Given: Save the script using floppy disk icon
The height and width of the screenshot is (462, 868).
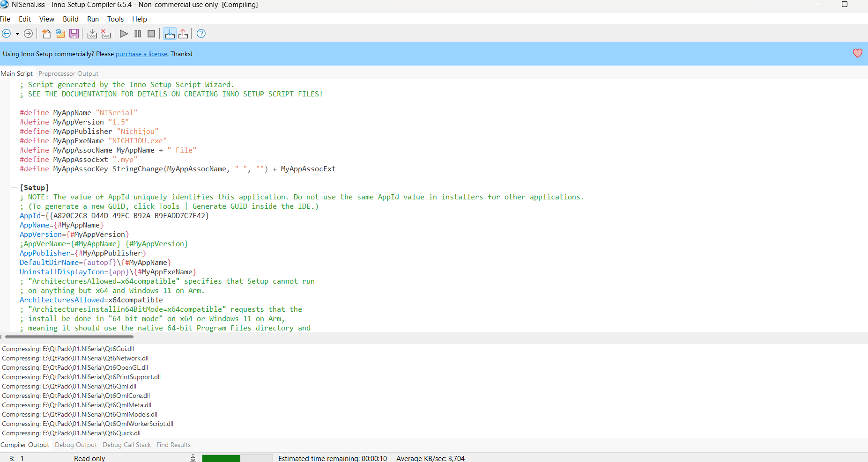Looking at the screenshot, I should pos(74,34).
